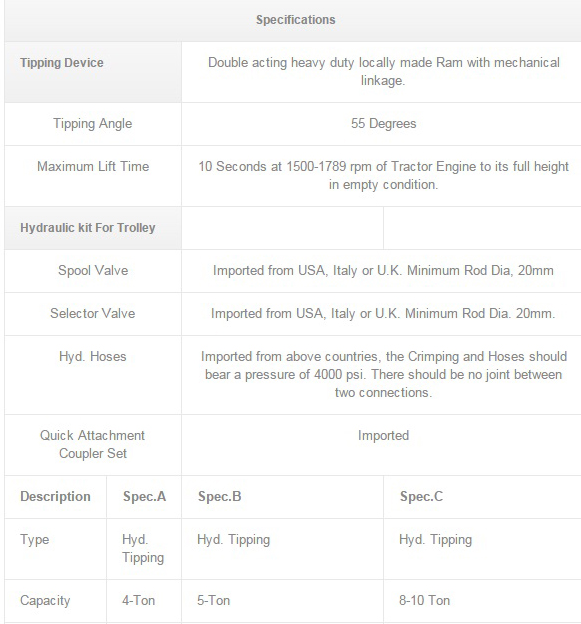The image size is (581, 624).
Task: Click the Hyd. Hoses row label
Action: click(93, 357)
